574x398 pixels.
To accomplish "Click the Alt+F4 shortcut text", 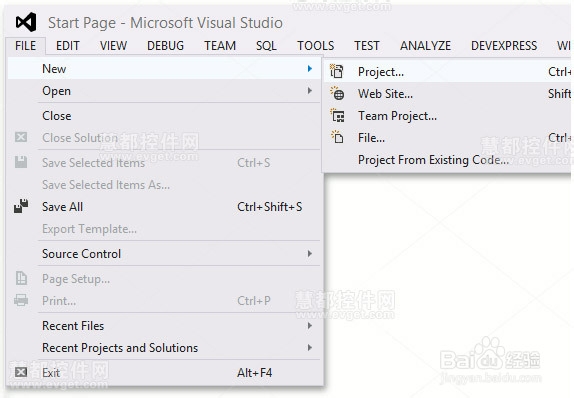I will tap(254, 373).
